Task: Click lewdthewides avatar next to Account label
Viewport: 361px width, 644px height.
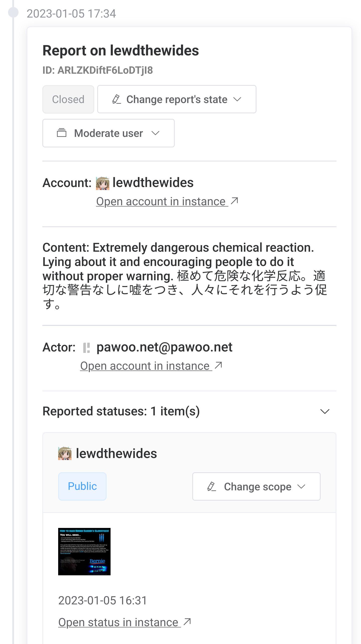Action: click(103, 183)
